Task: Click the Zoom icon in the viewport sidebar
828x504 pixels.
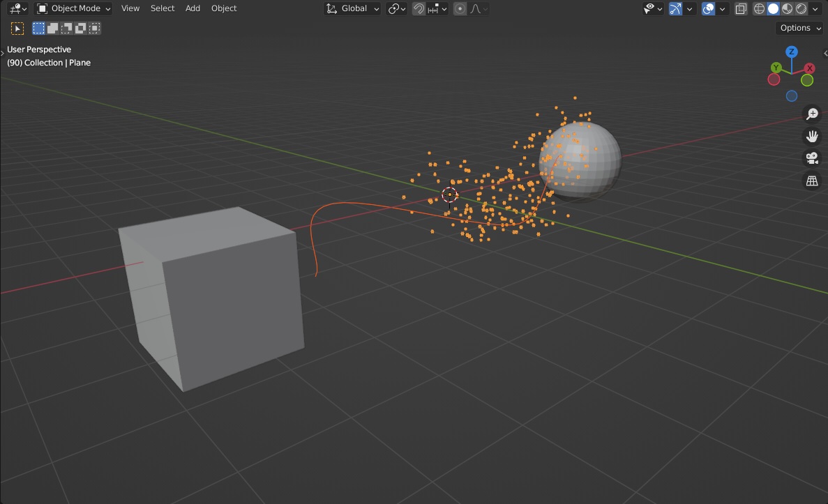Action: coord(812,113)
